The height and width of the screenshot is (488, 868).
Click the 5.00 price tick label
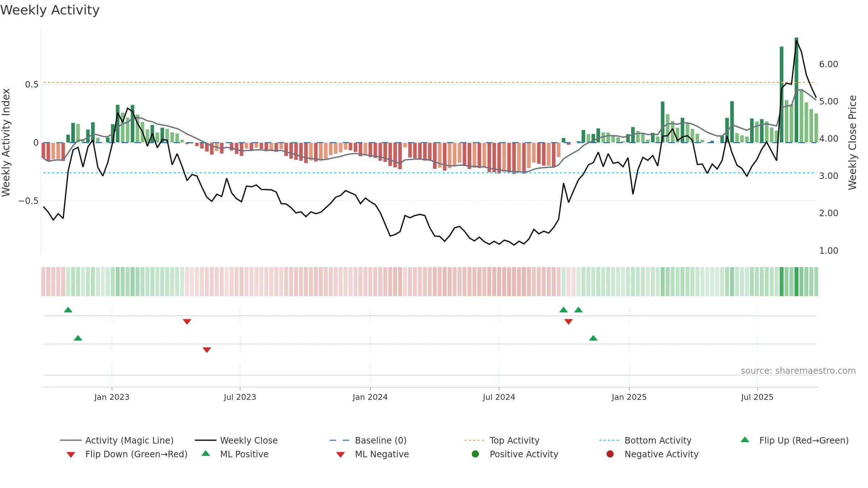pos(829,102)
